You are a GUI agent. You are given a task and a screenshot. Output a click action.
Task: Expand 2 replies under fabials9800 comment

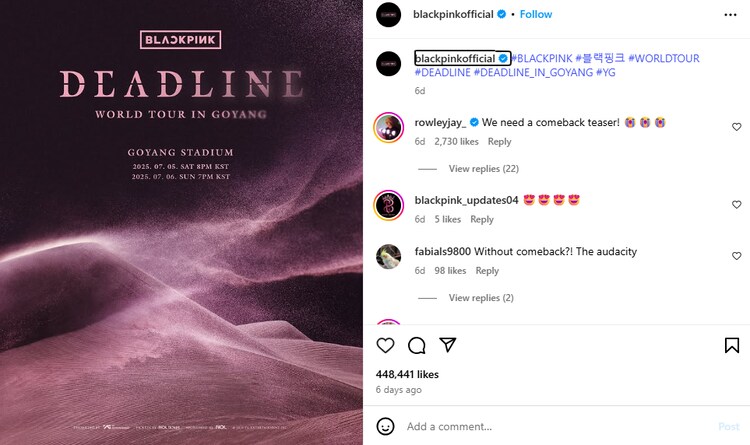pyautogui.click(x=481, y=298)
